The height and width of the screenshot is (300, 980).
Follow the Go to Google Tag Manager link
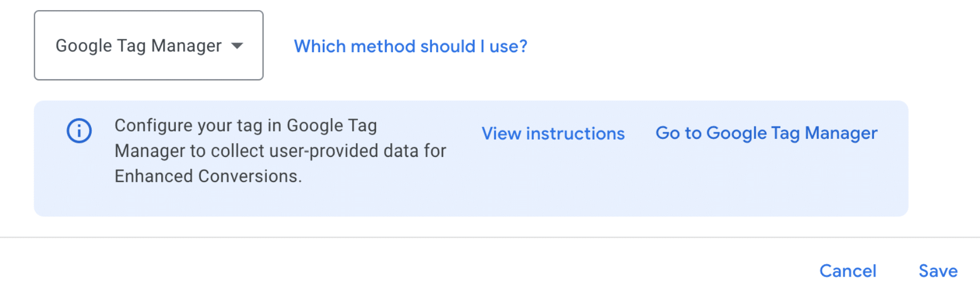click(x=766, y=133)
